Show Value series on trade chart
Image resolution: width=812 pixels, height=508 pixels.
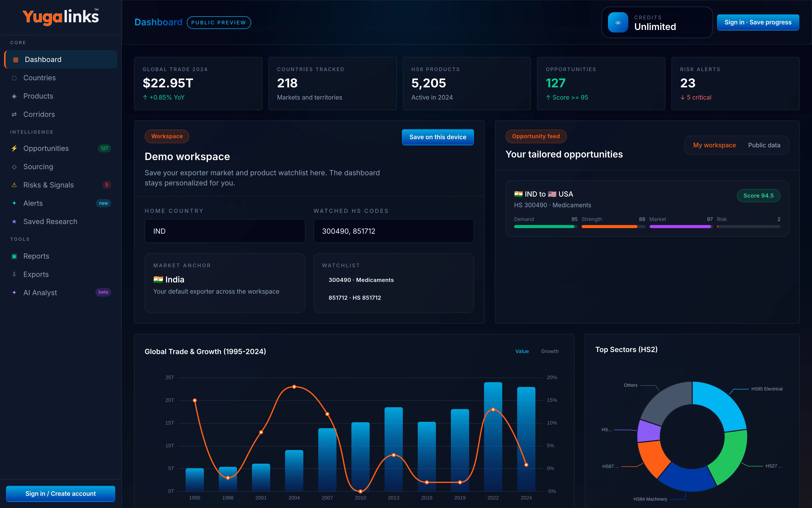click(x=522, y=351)
